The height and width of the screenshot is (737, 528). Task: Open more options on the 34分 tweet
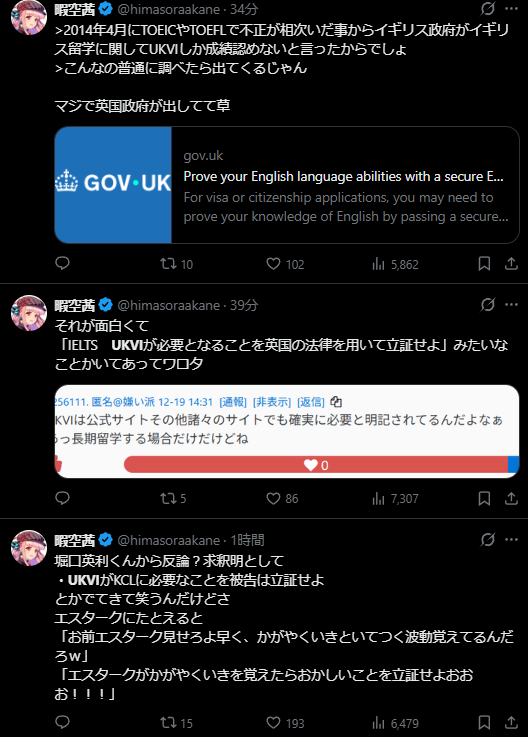click(x=511, y=9)
